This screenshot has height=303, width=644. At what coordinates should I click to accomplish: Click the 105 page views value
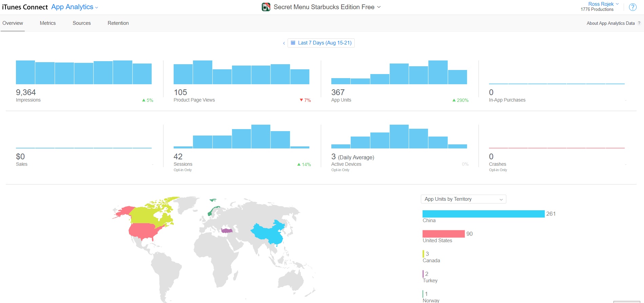coord(180,92)
